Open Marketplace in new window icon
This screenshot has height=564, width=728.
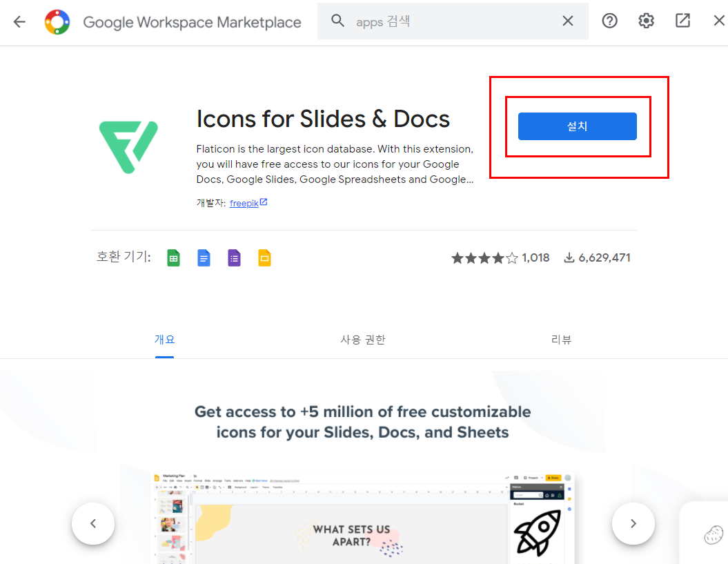(x=682, y=21)
